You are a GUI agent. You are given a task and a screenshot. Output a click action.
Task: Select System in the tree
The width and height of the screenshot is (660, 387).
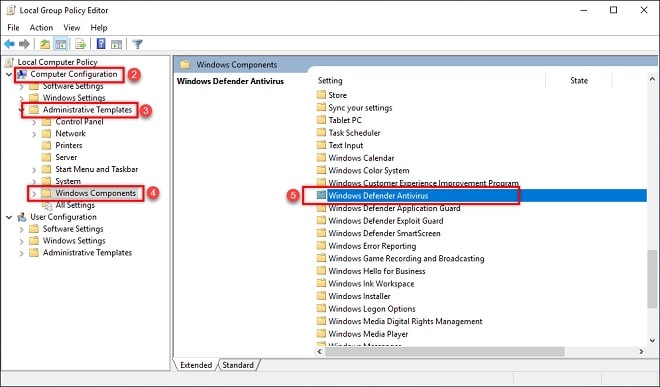68,181
